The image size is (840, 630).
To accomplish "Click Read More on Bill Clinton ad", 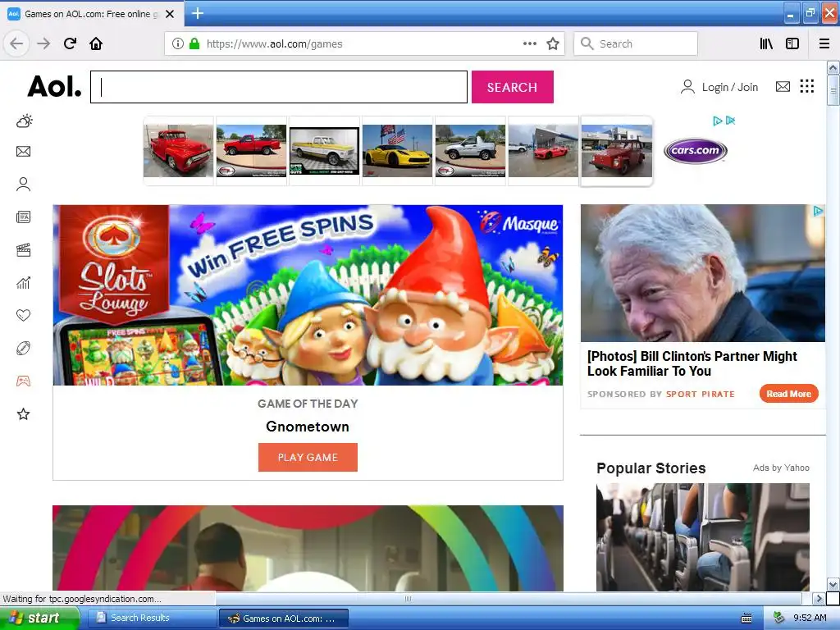I will [788, 394].
